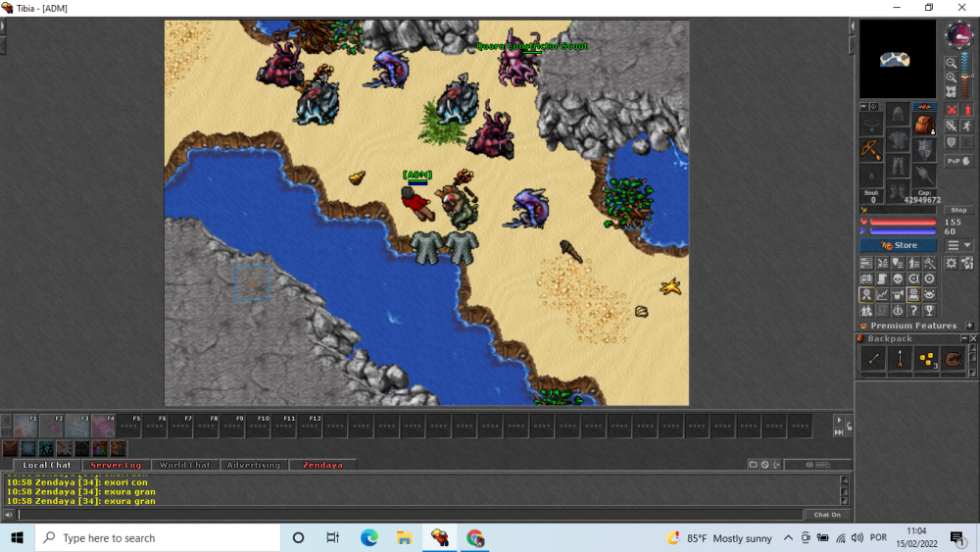Click the amulet equipment slot
The width and height of the screenshot is (980, 552).
(871, 124)
